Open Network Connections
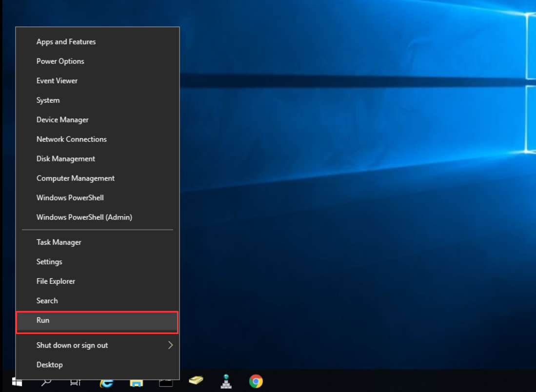Screen dimensions: 536x392 click(71, 139)
